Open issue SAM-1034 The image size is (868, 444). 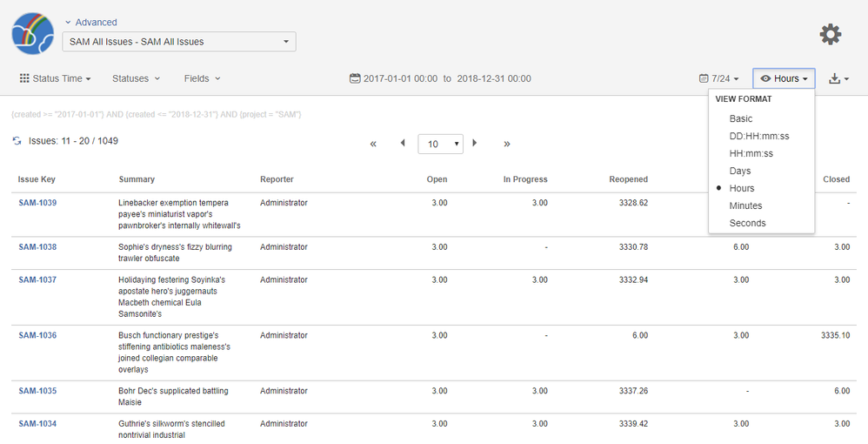point(37,423)
